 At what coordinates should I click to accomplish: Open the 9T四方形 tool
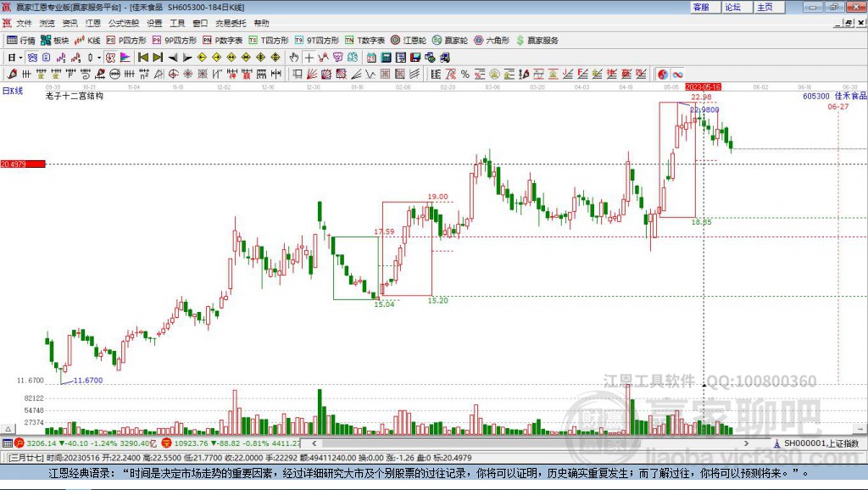coord(317,41)
